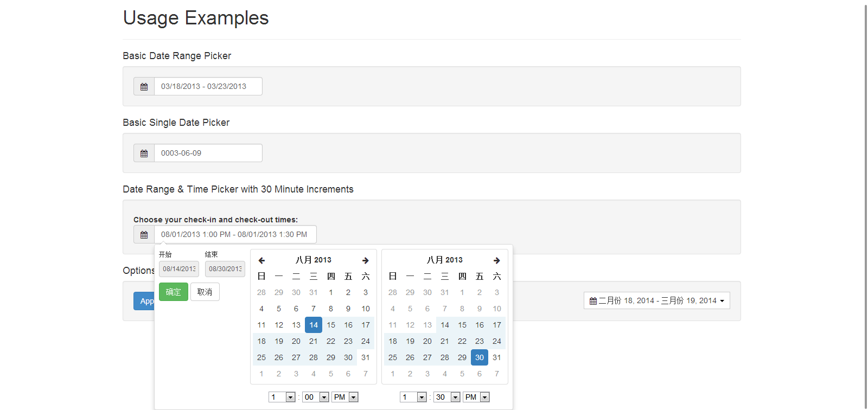Screen dimensions: 868x410
Task: Open left calendar minute dropdown showing 00
Action: click(x=316, y=397)
